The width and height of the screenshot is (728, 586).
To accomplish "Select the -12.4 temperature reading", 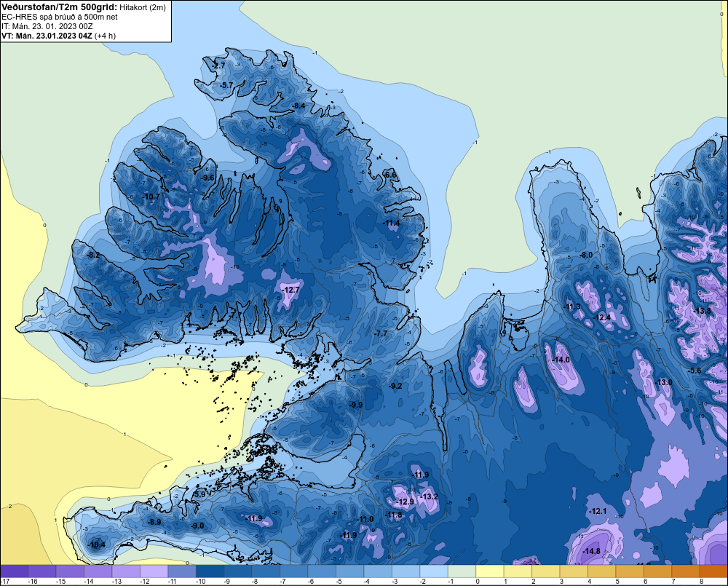I will coord(602,317).
